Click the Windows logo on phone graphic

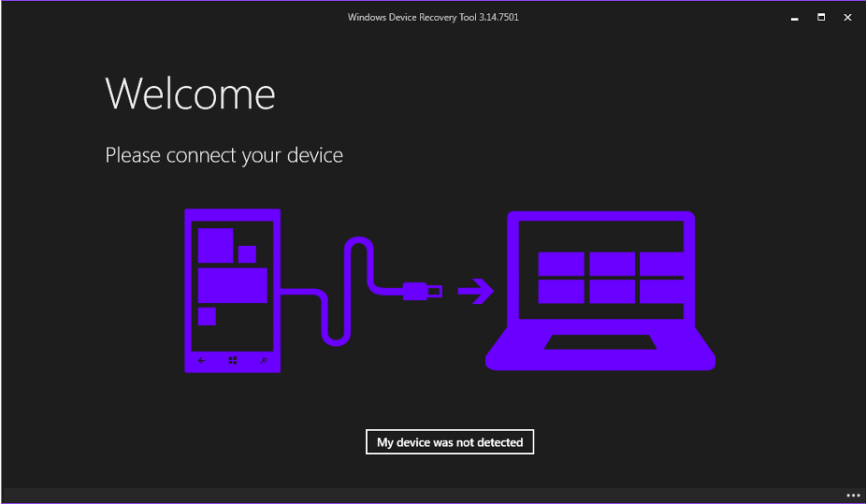tap(233, 360)
